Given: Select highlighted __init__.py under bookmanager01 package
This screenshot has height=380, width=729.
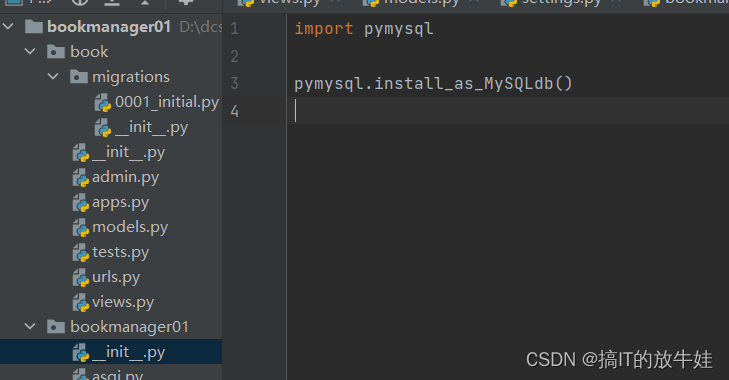Looking at the screenshot, I should pyautogui.click(x=128, y=353).
